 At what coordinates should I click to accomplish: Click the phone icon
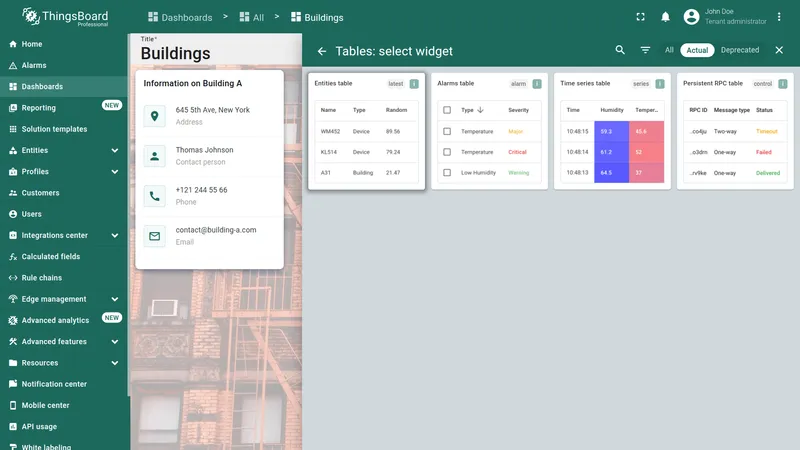(x=155, y=196)
